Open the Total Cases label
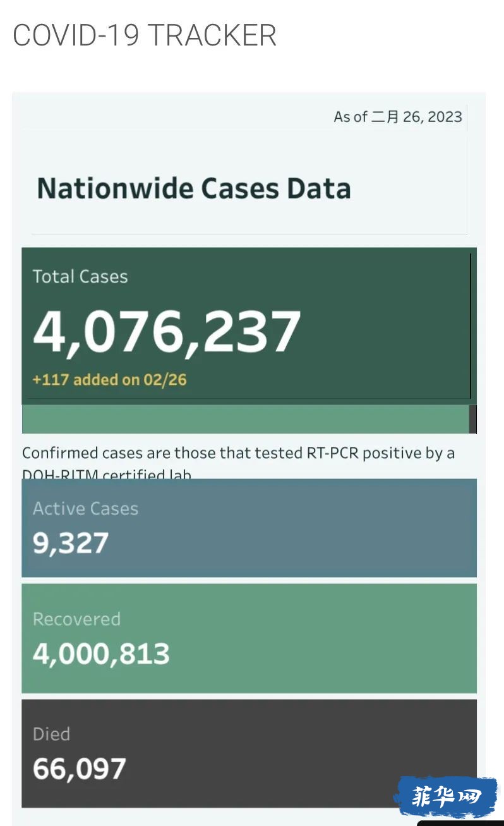The width and height of the screenshot is (504, 826). [x=80, y=277]
